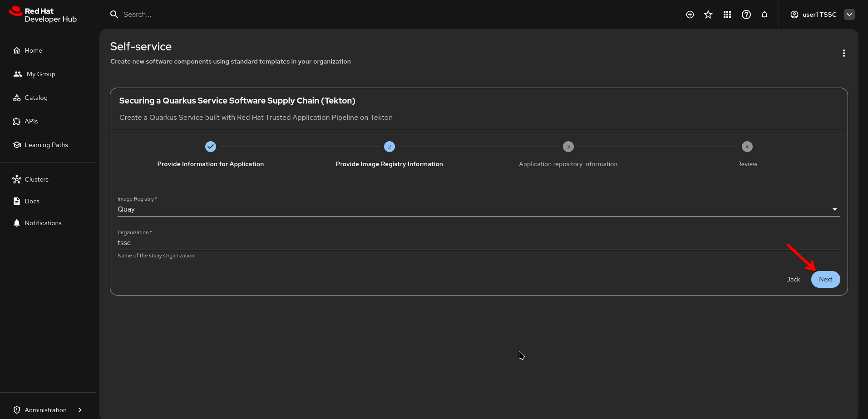Open Learning Paths in the sidebar
This screenshot has width=868, height=419.
click(46, 145)
